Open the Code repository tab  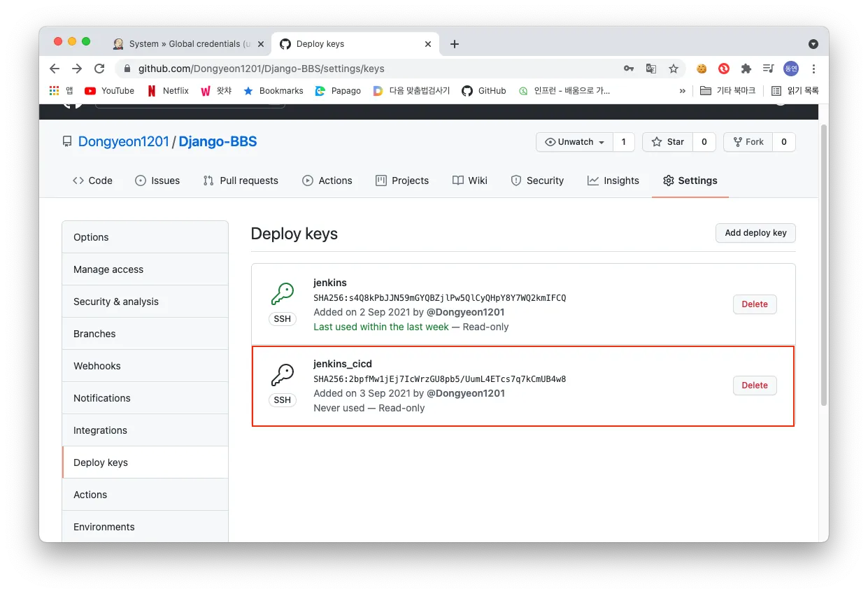(x=92, y=181)
